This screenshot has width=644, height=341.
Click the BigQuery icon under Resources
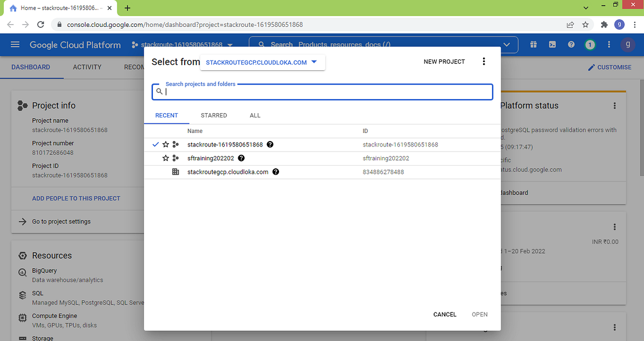[x=22, y=272]
